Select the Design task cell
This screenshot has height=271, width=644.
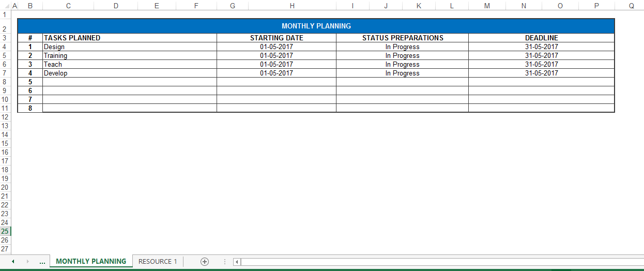click(130, 47)
